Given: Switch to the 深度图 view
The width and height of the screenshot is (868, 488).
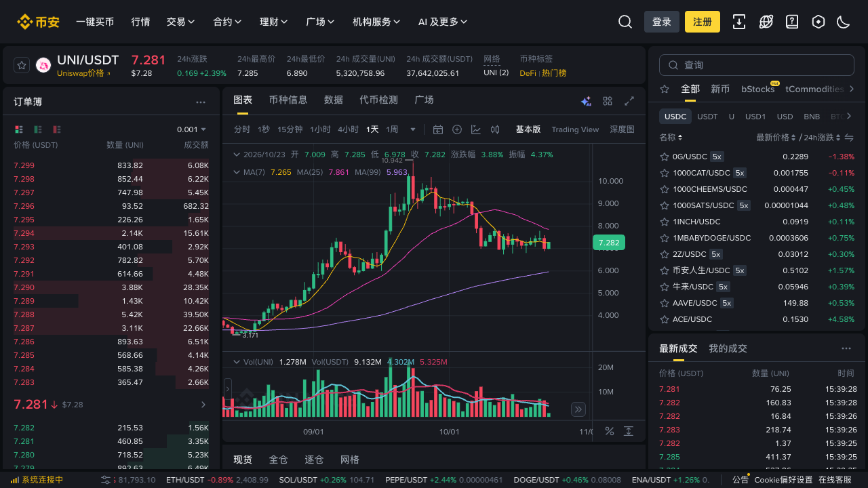Looking at the screenshot, I should pos(622,129).
